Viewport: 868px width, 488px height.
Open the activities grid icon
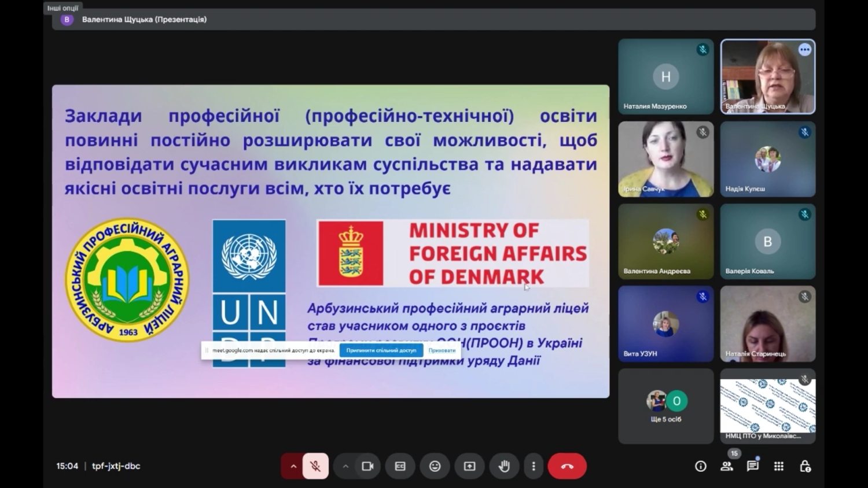click(779, 466)
